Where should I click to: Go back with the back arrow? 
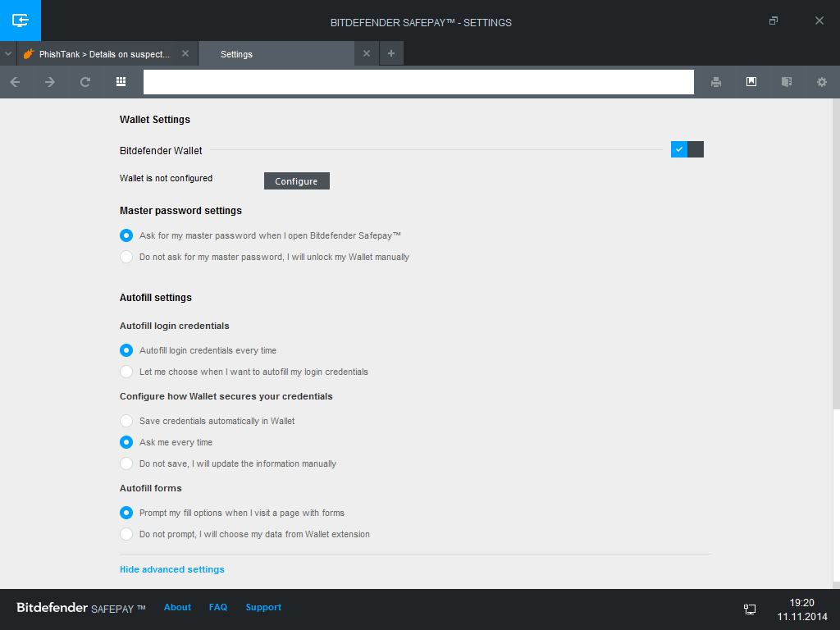(x=15, y=82)
